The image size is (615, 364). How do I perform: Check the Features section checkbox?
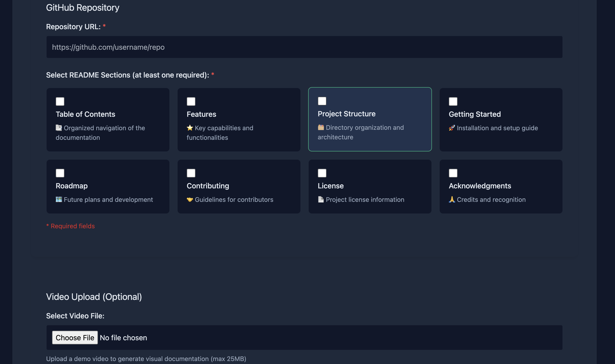(191, 101)
